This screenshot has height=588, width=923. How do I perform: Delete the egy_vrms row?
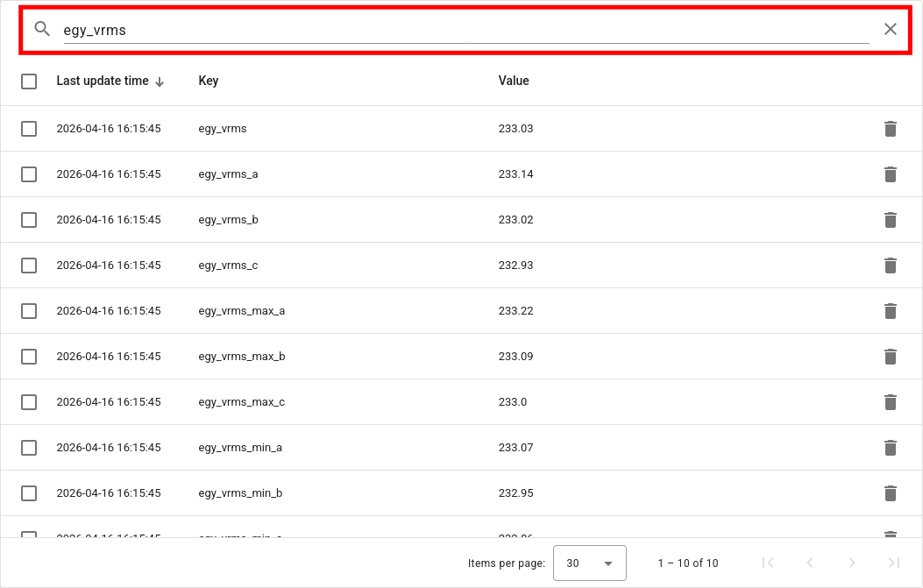click(x=891, y=129)
